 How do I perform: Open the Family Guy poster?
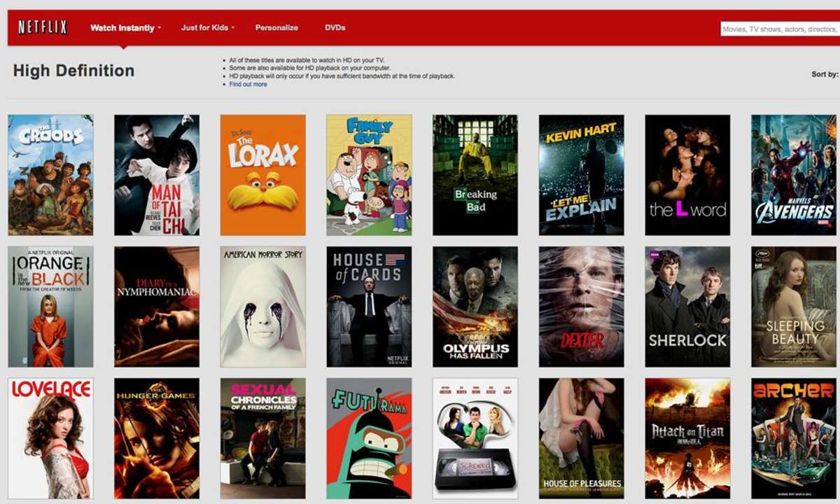(x=369, y=175)
